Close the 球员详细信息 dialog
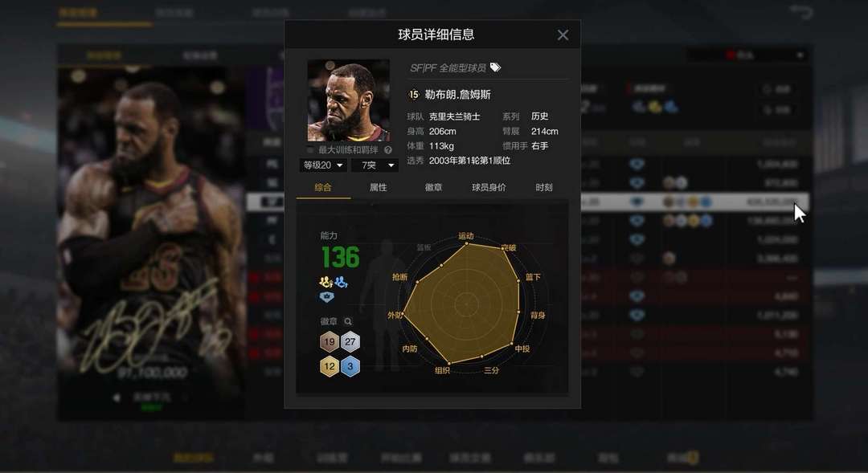 pos(563,35)
